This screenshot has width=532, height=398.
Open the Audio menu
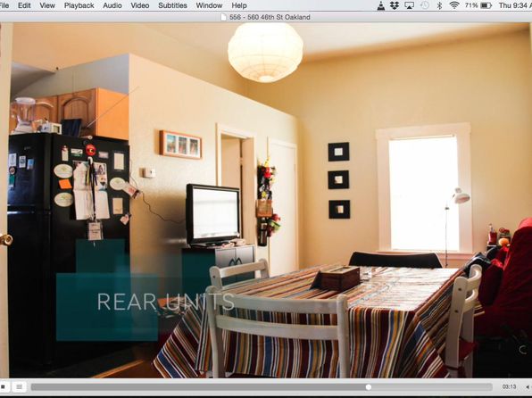(112, 5)
